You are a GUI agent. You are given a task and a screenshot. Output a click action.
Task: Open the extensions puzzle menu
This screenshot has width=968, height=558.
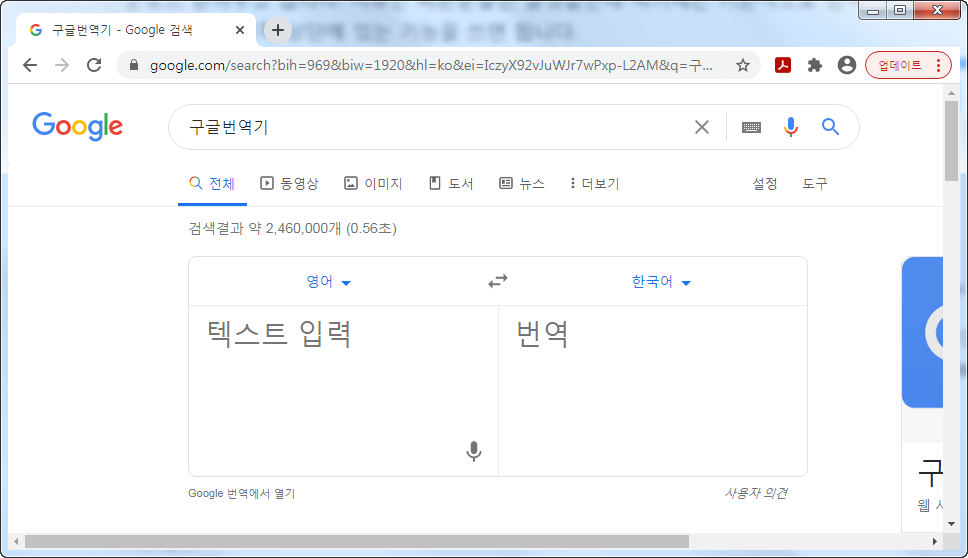click(x=815, y=65)
